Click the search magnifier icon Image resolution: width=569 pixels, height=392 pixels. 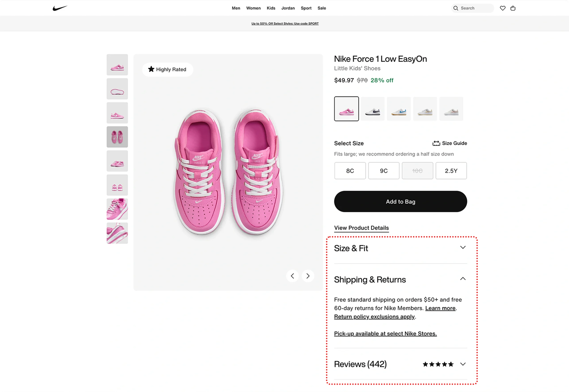[456, 8]
